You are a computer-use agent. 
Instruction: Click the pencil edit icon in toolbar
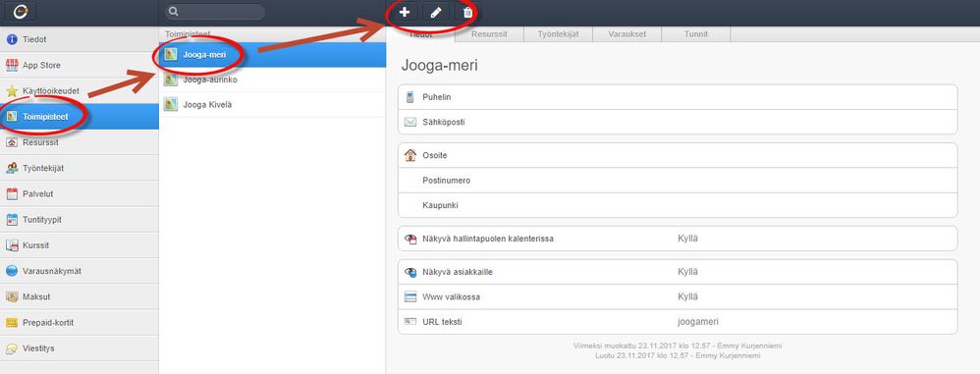click(x=436, y=13)
